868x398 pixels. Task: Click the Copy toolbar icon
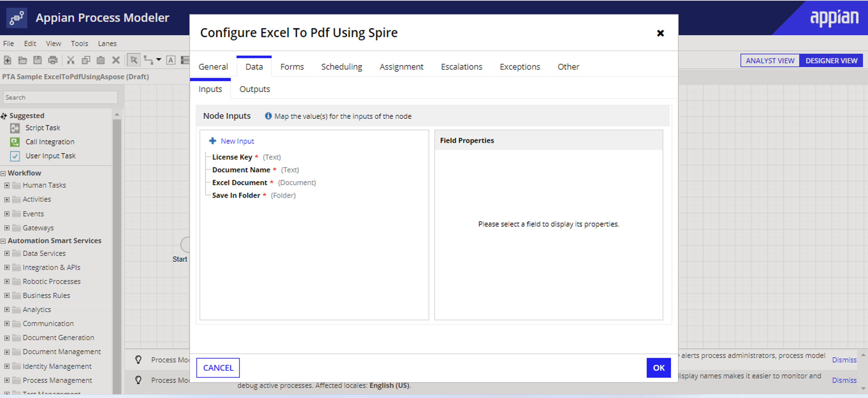(x=86, y=60)
